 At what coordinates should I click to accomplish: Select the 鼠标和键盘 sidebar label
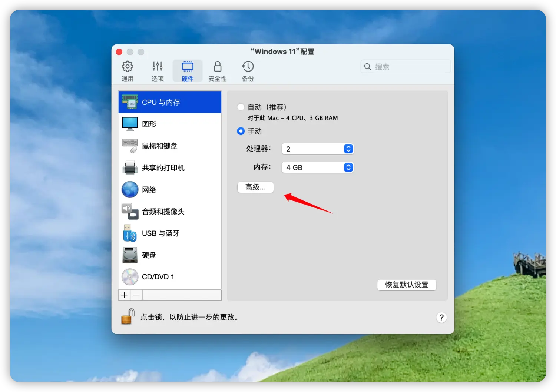(x=160, y=146)
